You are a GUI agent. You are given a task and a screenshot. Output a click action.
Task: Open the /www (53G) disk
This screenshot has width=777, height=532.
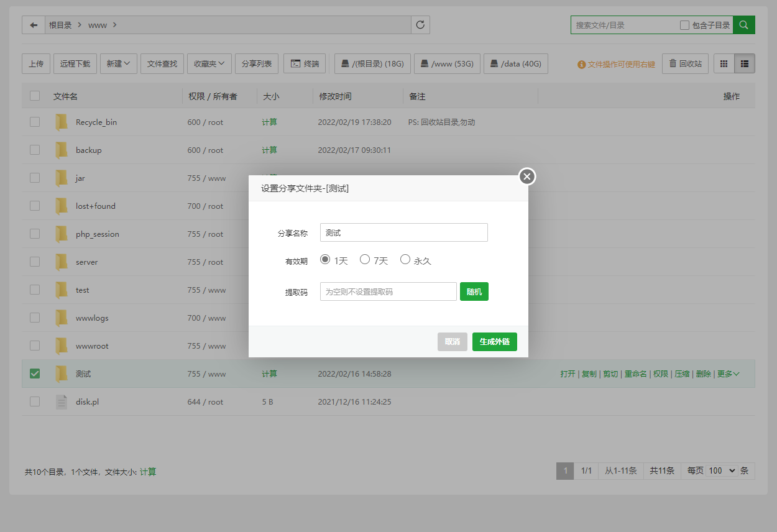[x=447, y=63]
